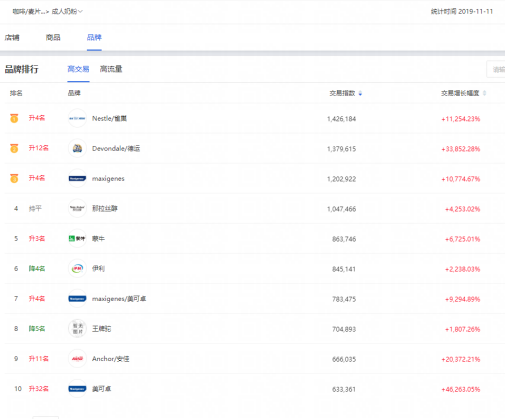506x419 pixels.
Task: Click the 美可卓 logo in rank 10 row
Action: click(x=77, y=389)
